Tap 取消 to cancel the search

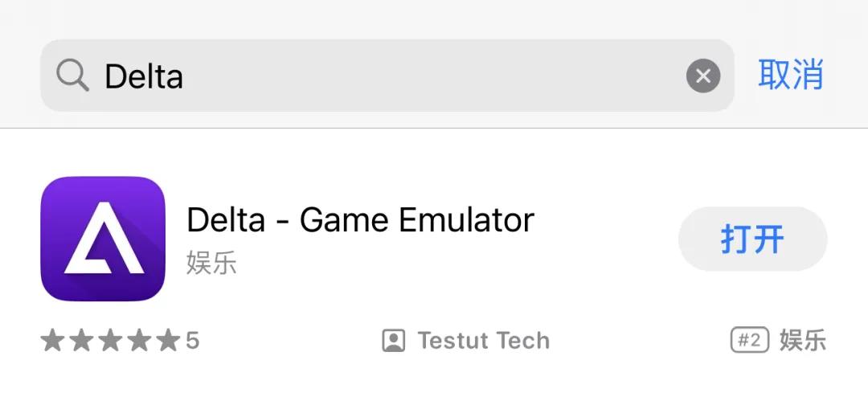point(791,75)
